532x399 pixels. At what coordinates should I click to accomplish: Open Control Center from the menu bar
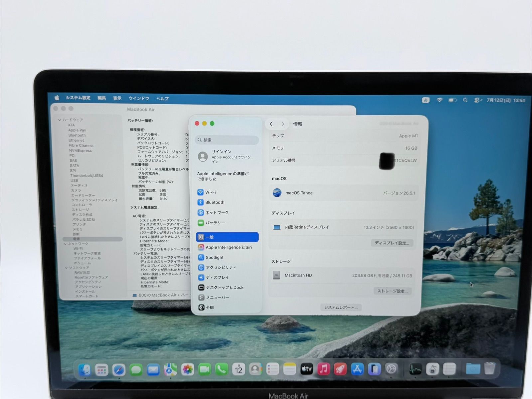477,100
